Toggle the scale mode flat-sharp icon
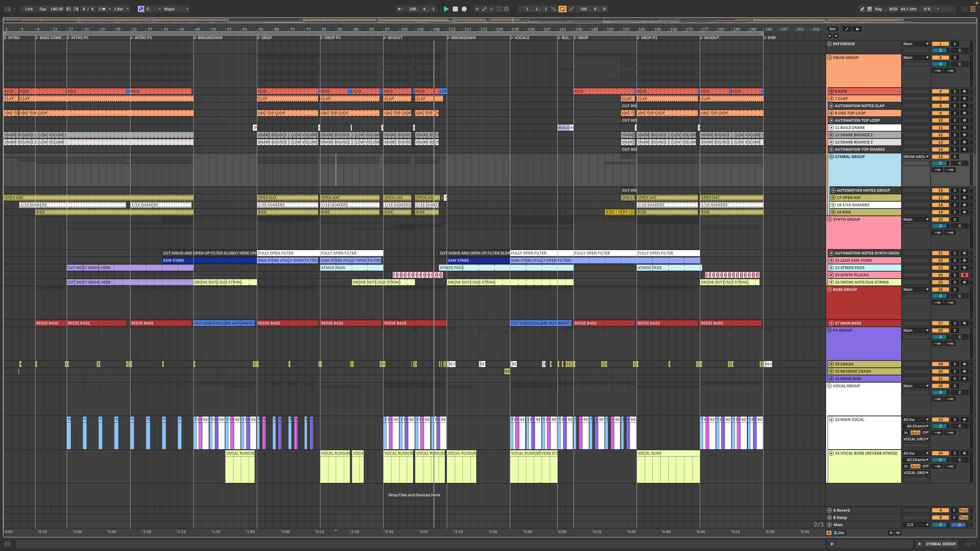 tap(141, 9)
